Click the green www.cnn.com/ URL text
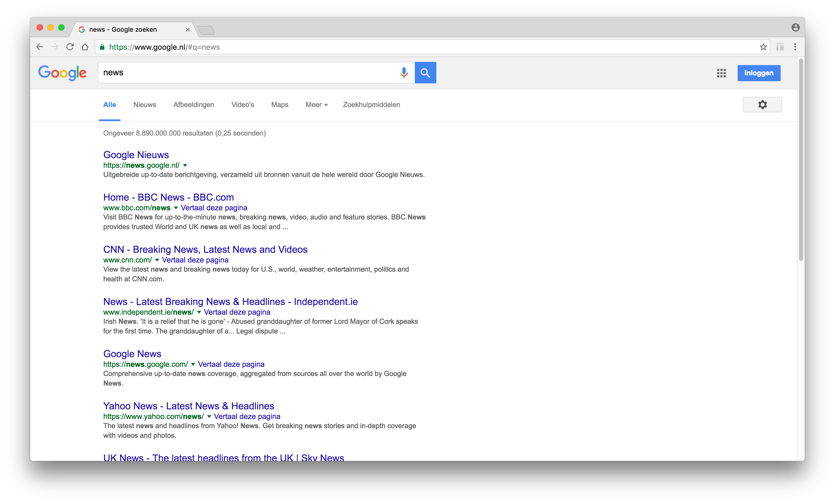Image resolution: width=835 pixels, height=504 pixels. tap(128, 260)
